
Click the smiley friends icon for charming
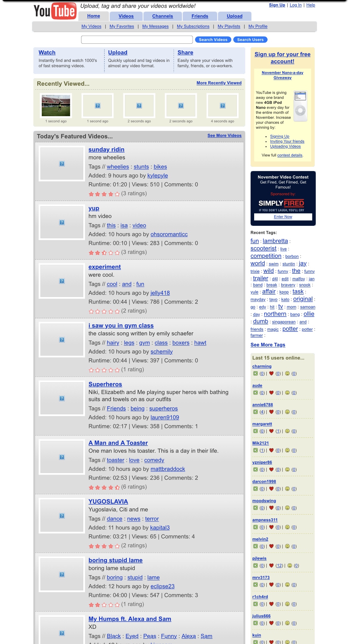click(288, 374)
